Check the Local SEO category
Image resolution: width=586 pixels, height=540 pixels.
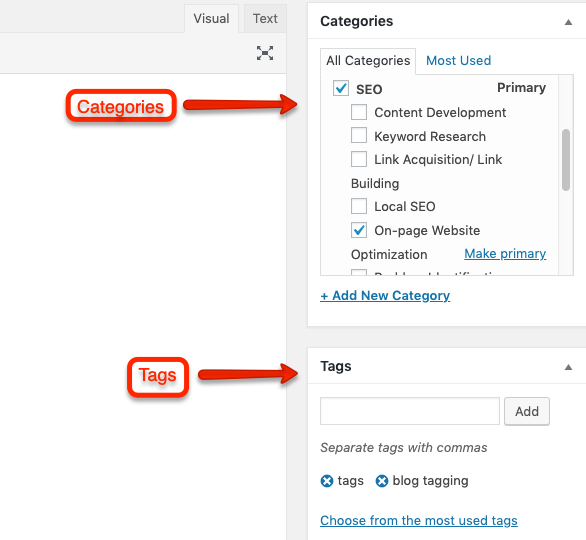click(359, 206)
